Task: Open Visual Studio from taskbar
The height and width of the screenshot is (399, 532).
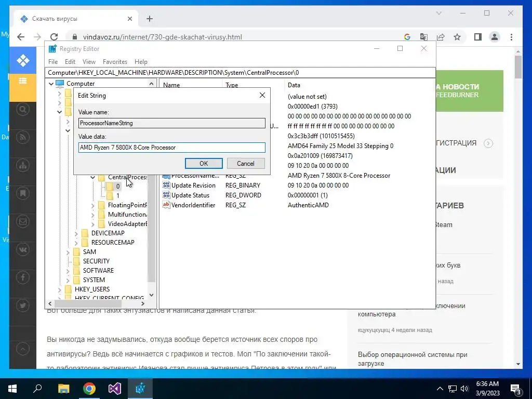Action: pyautogui.click(x=115, y=389)
